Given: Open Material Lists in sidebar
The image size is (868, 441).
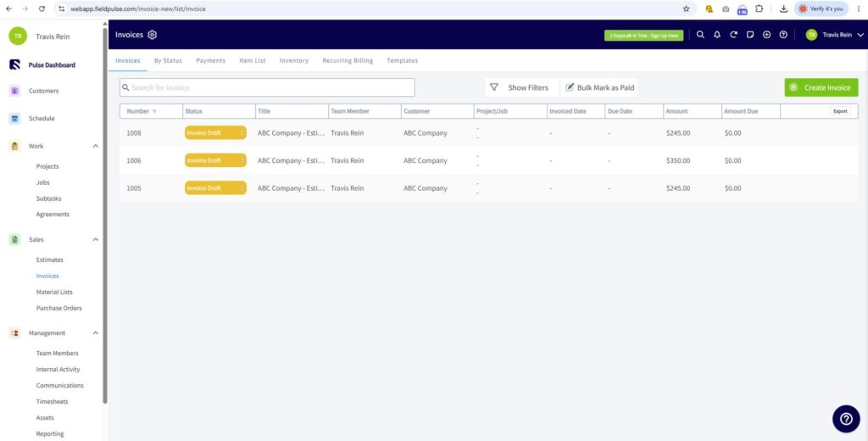Looking at the screenshot, I should 54,292.
